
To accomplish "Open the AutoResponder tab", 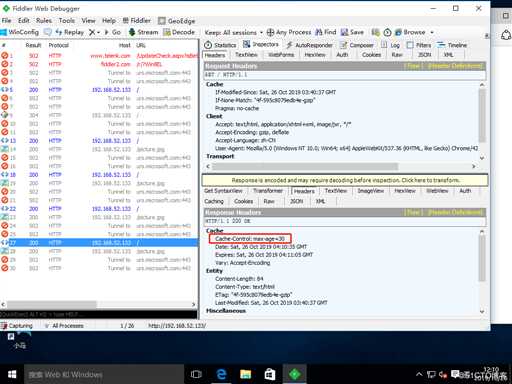I will pyautogui.click(x=309, y=45).
